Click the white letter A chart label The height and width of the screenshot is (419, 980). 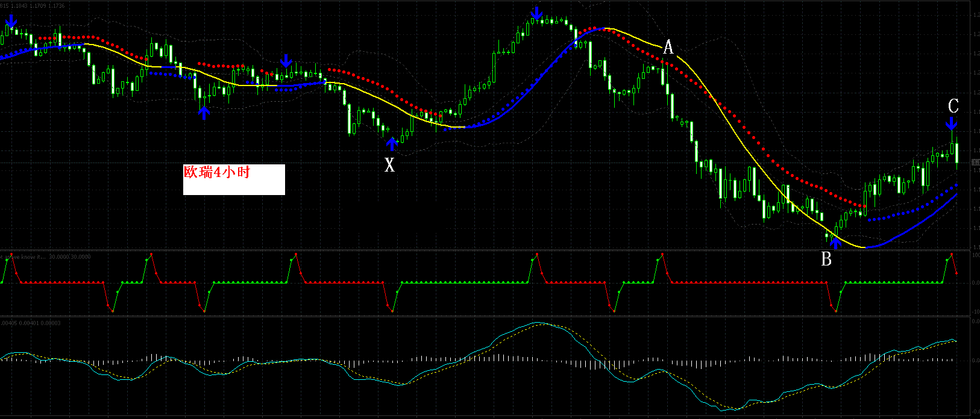(x=668, y=47)
